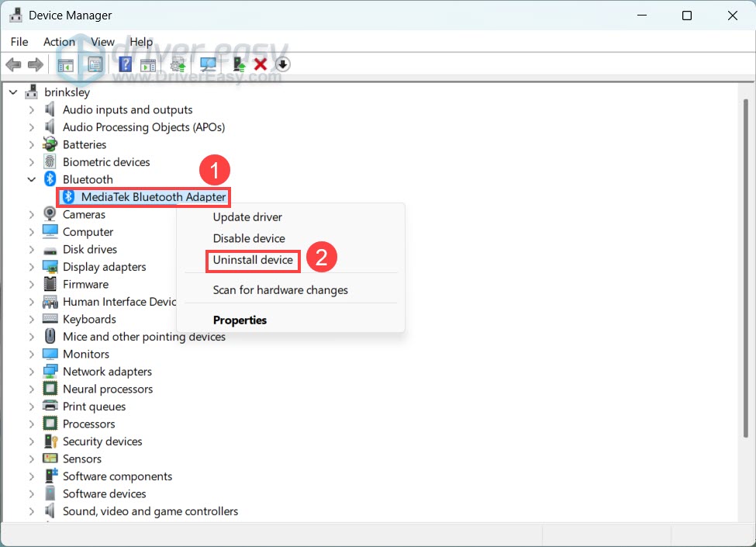Click the Disk drives icon
The width and height of the screenshot is (756, 547).
pos(50,250)
